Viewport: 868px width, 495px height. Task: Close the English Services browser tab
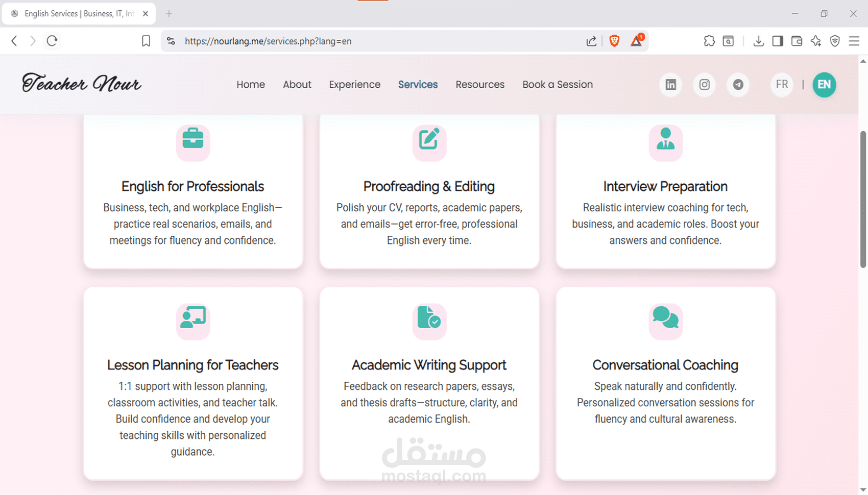tap(146, 14)
